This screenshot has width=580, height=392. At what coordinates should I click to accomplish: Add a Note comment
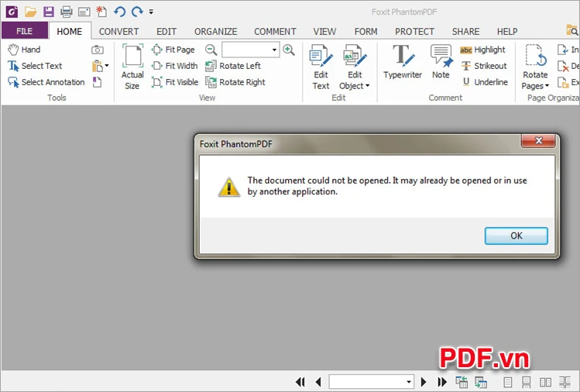[441, 61]
